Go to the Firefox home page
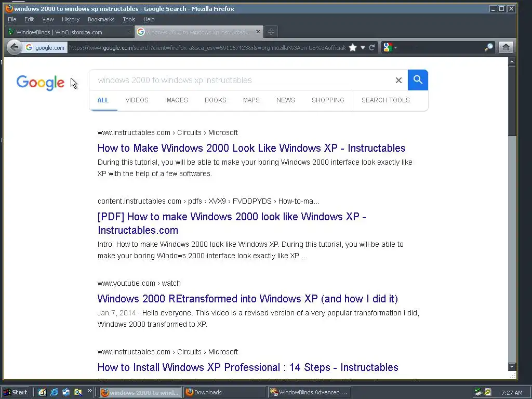532x399 pixels. [x=506, y=47]
